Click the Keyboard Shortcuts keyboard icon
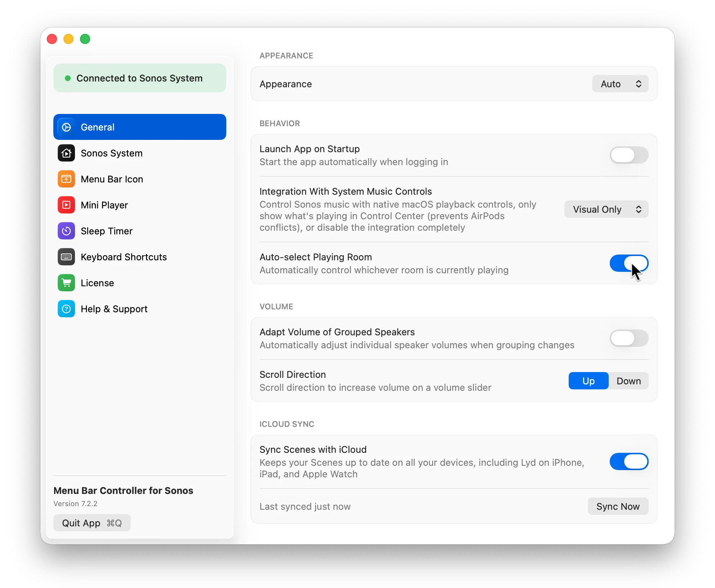This screenshot has height=588, width=715. [x=66, y=257]
